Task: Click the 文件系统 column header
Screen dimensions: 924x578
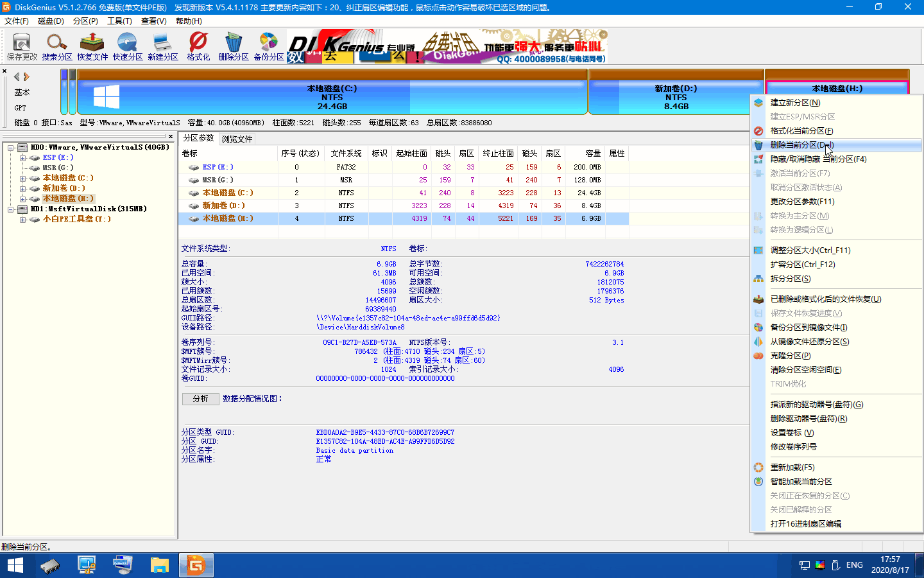Action: click(346, 153)
